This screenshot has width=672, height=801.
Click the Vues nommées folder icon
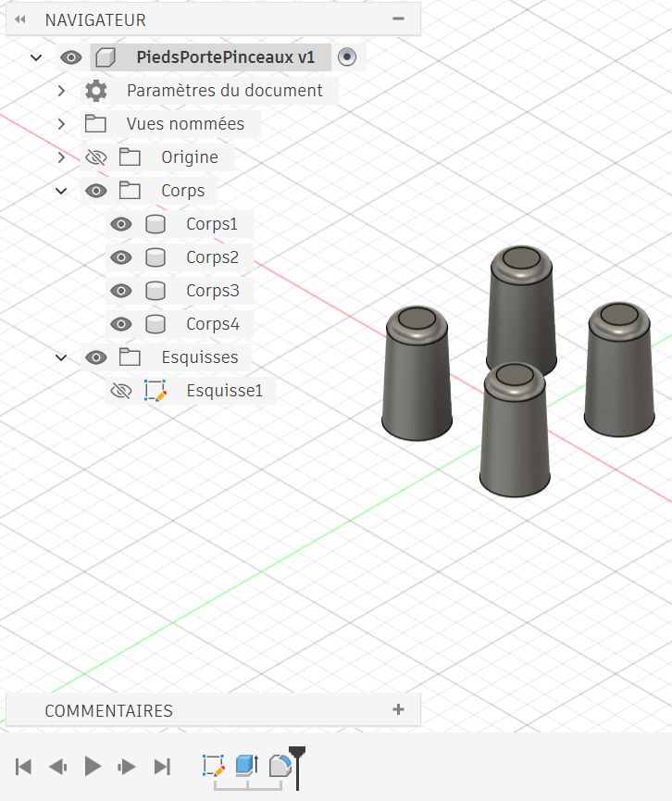tap(95, 124)
